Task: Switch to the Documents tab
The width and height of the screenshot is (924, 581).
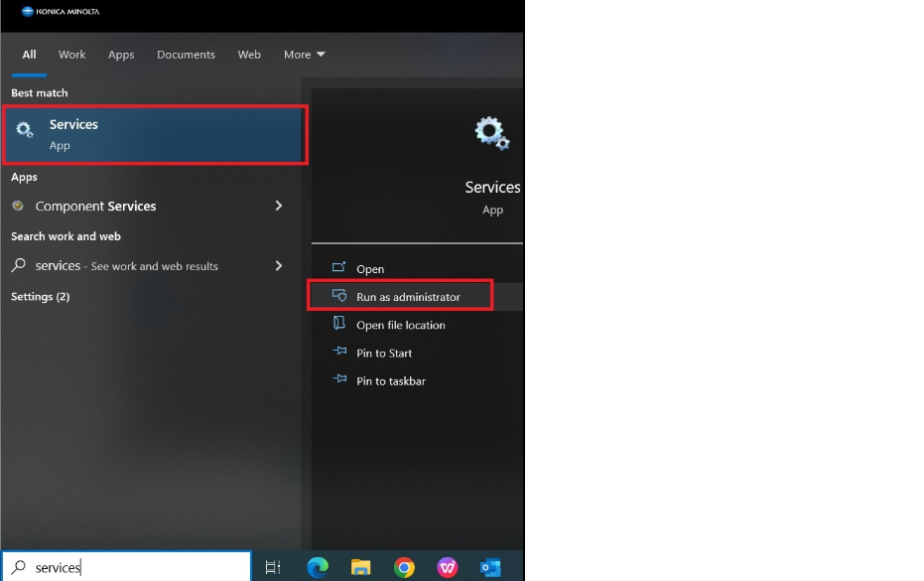Action: pyautogui.click(x=186, y=55)
